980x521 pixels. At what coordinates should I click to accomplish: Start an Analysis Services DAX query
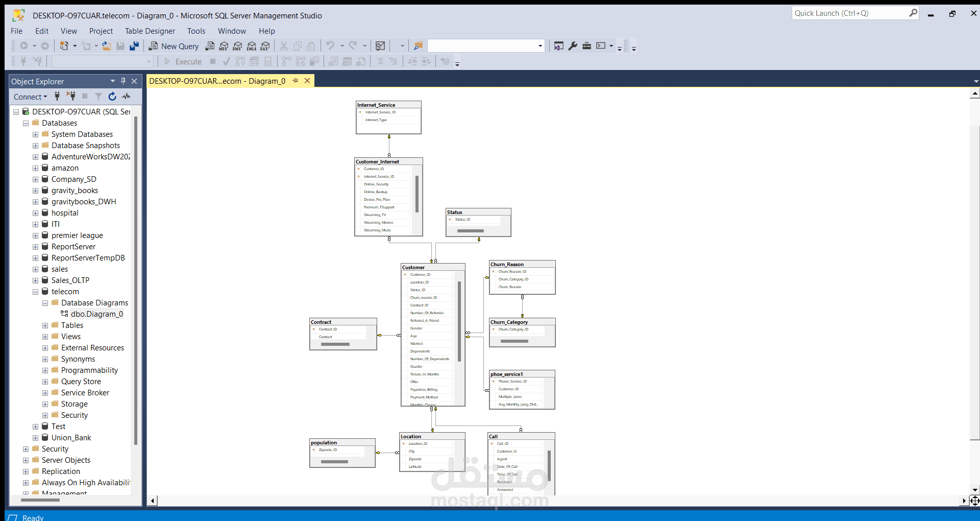[265, 46]
